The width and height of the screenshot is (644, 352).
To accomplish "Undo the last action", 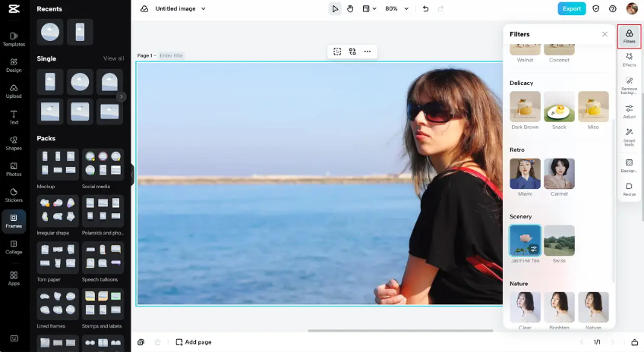I will 425,8.
